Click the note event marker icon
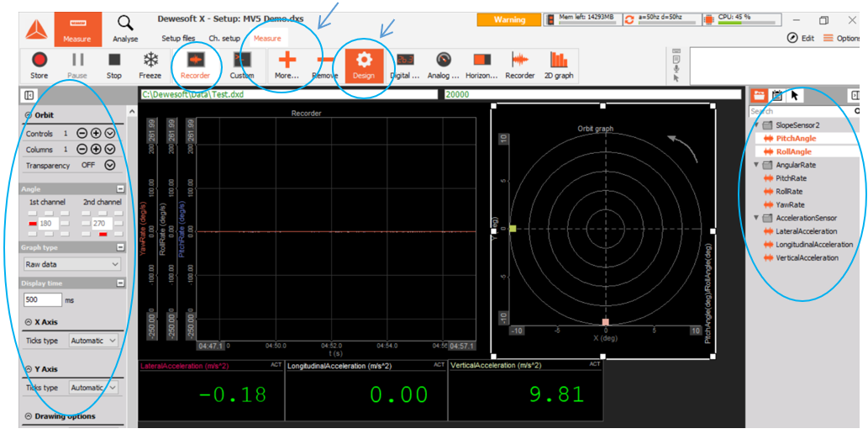 click(x=676, y=60)
